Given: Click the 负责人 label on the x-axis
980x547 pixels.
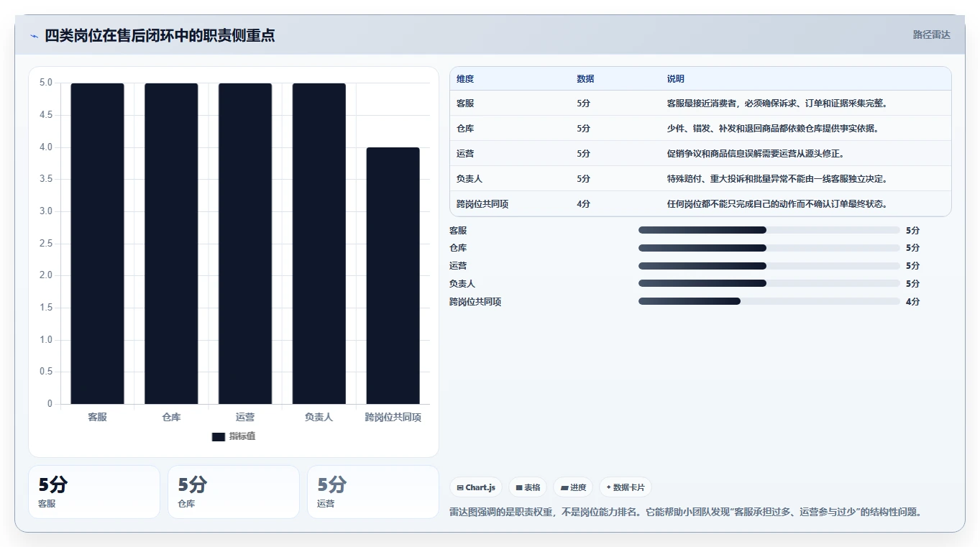Looking at the screenshot, I should (319, 417).
